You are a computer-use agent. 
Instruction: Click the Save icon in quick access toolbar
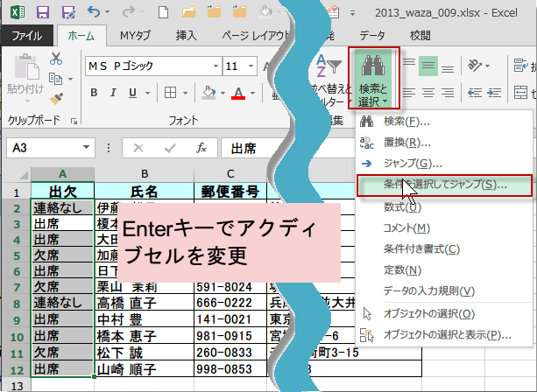coord(43,12)
